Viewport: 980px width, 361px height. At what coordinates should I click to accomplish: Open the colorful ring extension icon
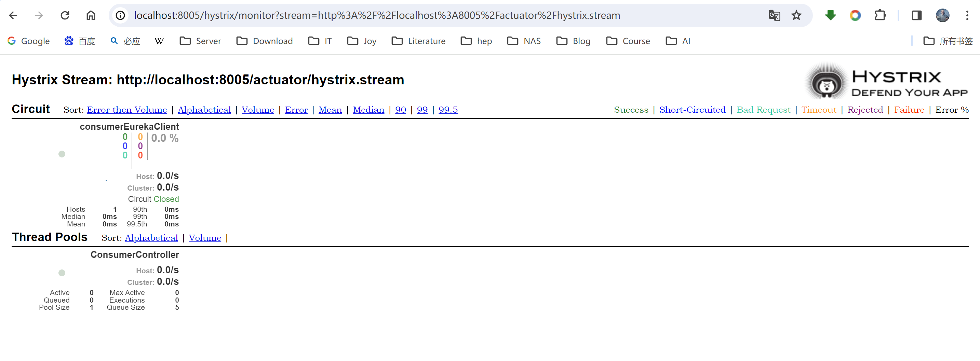coord(855,15)
